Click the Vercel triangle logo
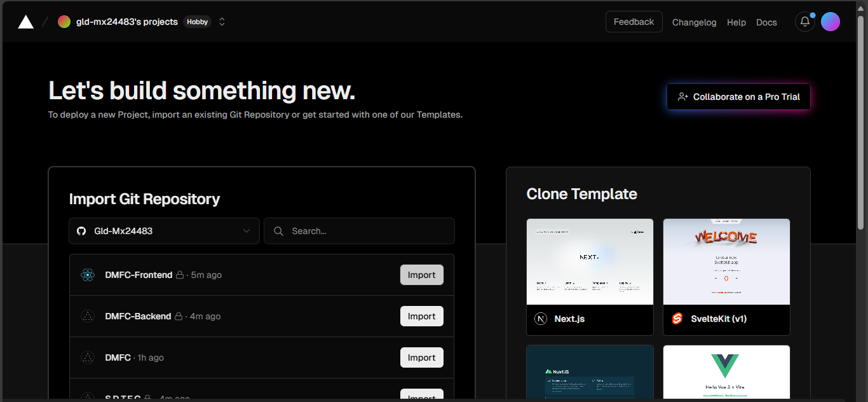This screenshot has width=868, height=402. pos(25,21)
